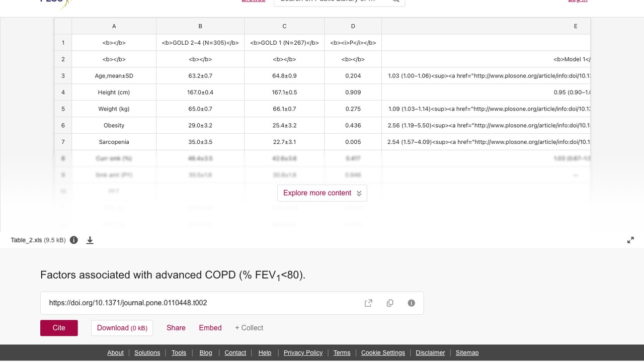Open fullscreen view with the expand arrows icon
The image size is (644, 362).
pyautogui.click(x=630, y=240)
